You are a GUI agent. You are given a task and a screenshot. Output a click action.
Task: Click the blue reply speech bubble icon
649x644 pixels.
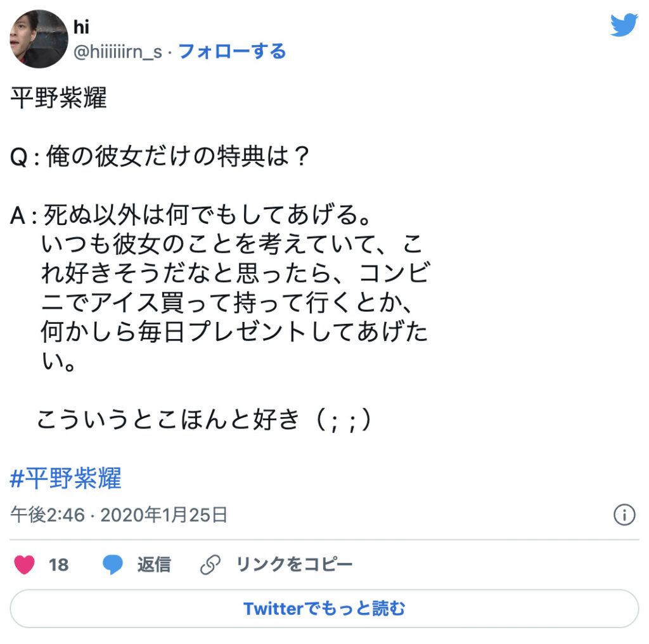pyautogui.click(x=113, y=564)
